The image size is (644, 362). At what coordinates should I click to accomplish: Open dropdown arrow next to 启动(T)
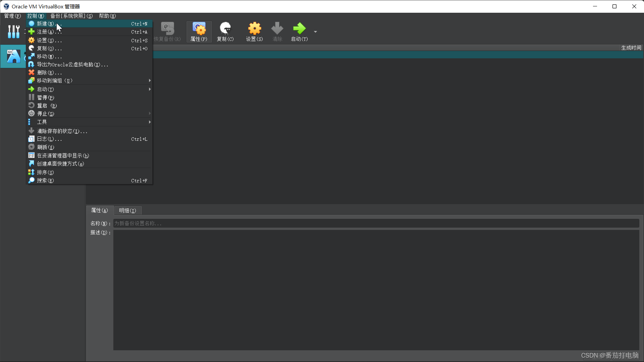315,32
